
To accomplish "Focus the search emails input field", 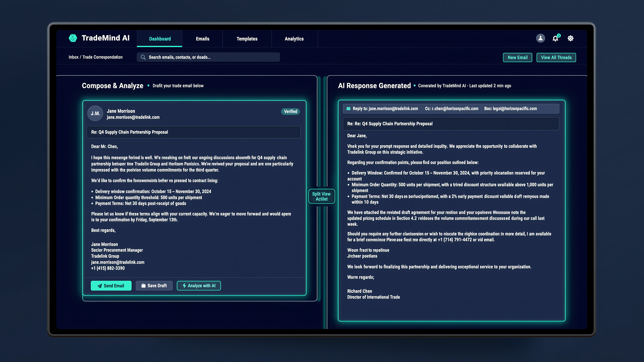I will [208, 57].
